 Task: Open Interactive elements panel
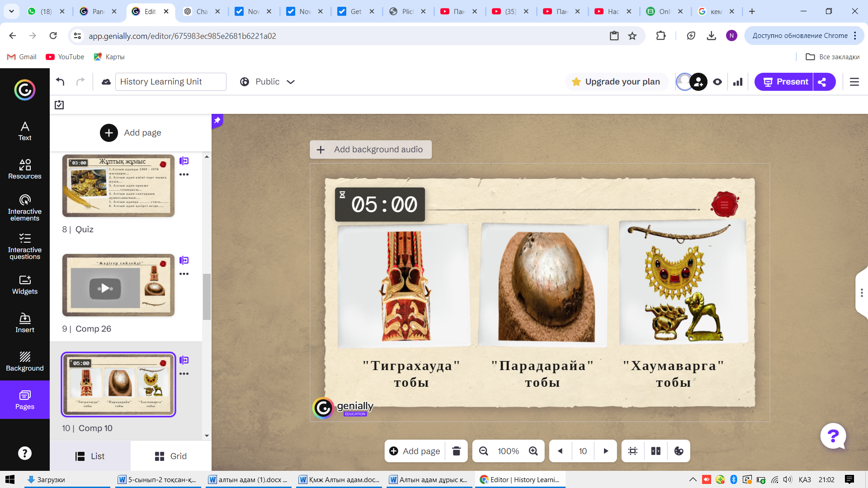point(25,208)
